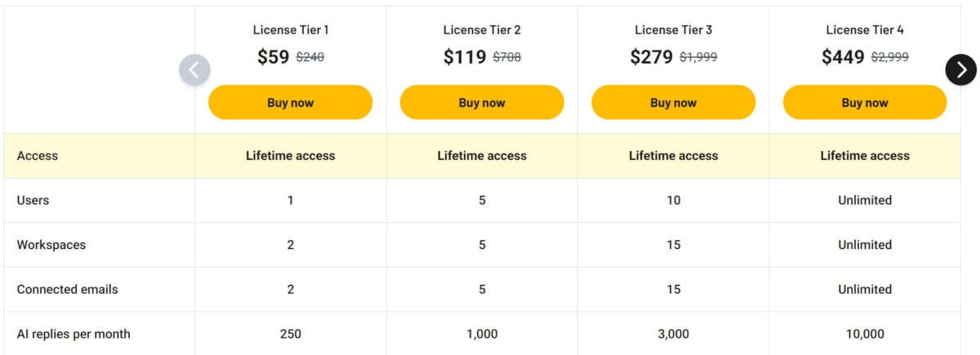This screenshot has width=980, height=355.
Task: Click the 10,000 AI replies cell
Action: 865,334
